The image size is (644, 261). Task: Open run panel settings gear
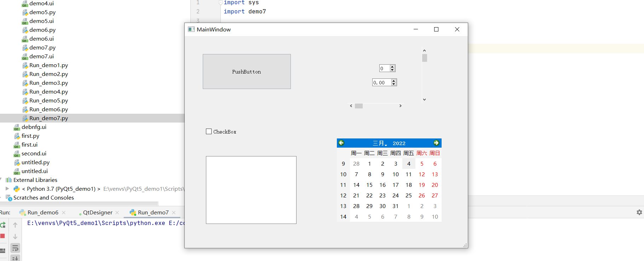click(x=639, y=212)
